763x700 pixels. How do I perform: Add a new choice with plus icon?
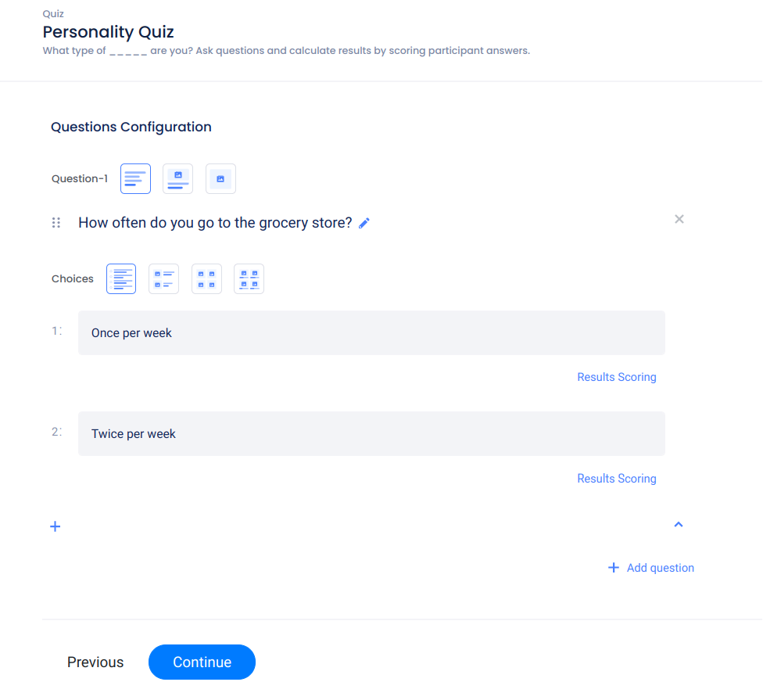[56, 526]
